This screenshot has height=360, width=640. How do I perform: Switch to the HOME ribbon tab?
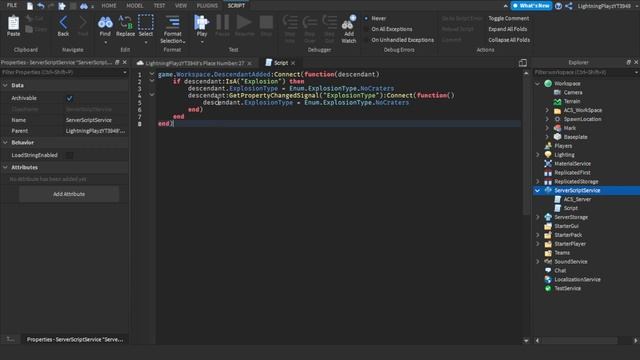(109, 6)
